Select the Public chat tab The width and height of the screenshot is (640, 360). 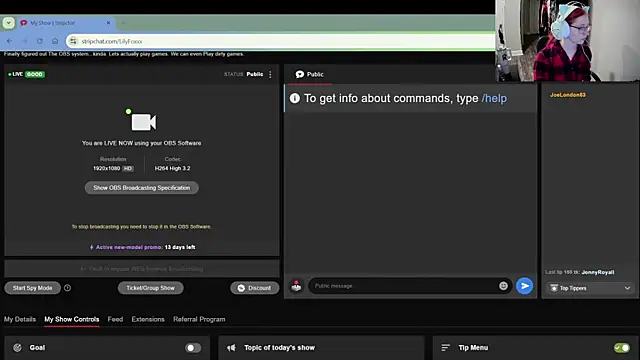(309, 74)
